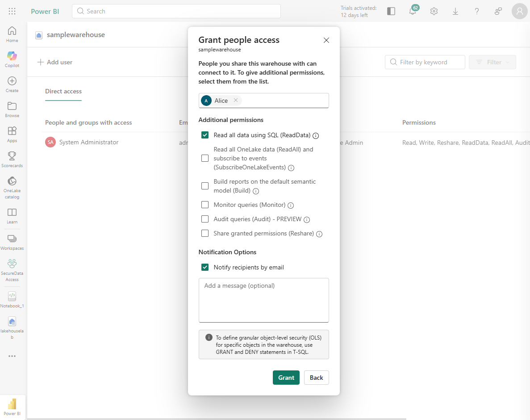Uncheck Notify recipients by email

tap(205, 267)
